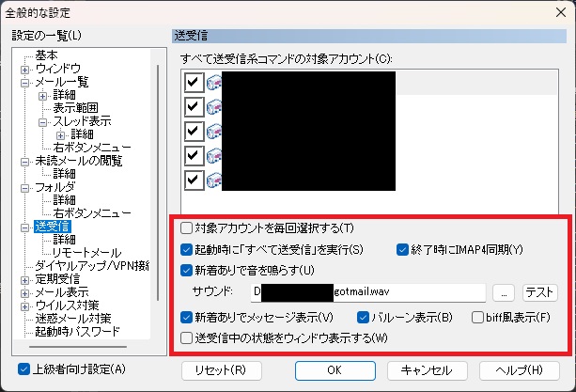Uncheck バルーン表示 option
The width and height of the screenshot is (576, 392).
(363, 317)
